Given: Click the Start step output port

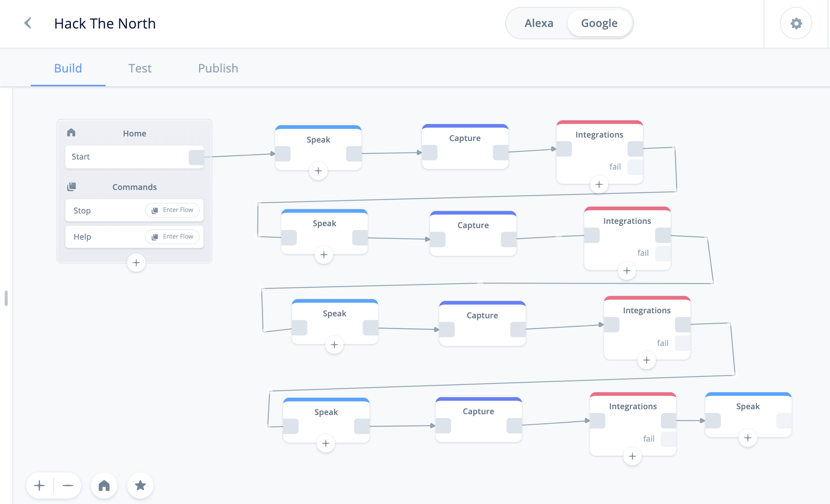Looking at the screenshot, I should click(x=196, y=157).
